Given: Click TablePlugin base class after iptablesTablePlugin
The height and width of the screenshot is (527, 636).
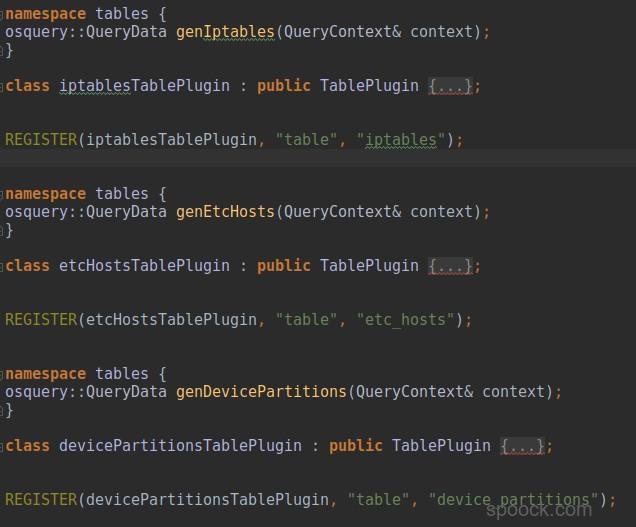Looking at the screenshot, I should 369,86.
